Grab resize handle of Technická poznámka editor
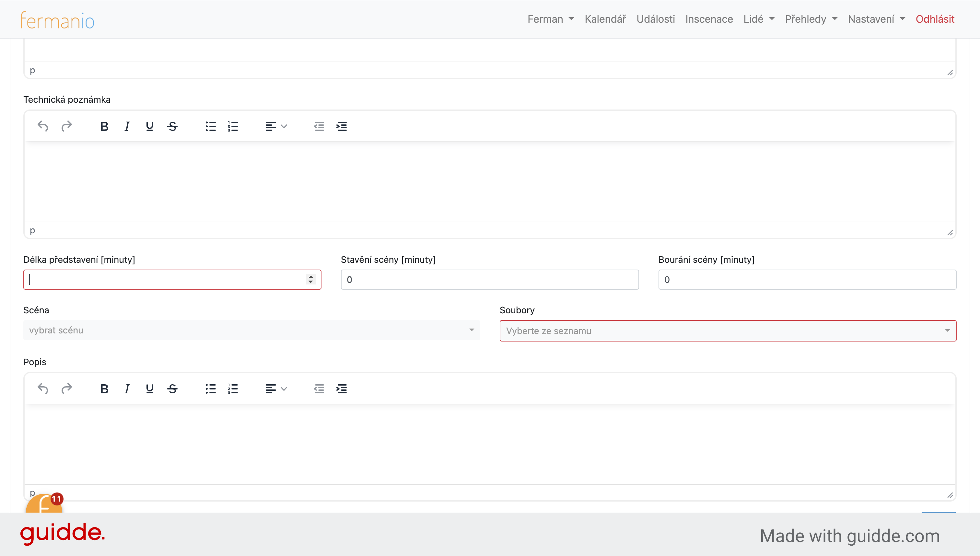980x556 pixels. 950,233
